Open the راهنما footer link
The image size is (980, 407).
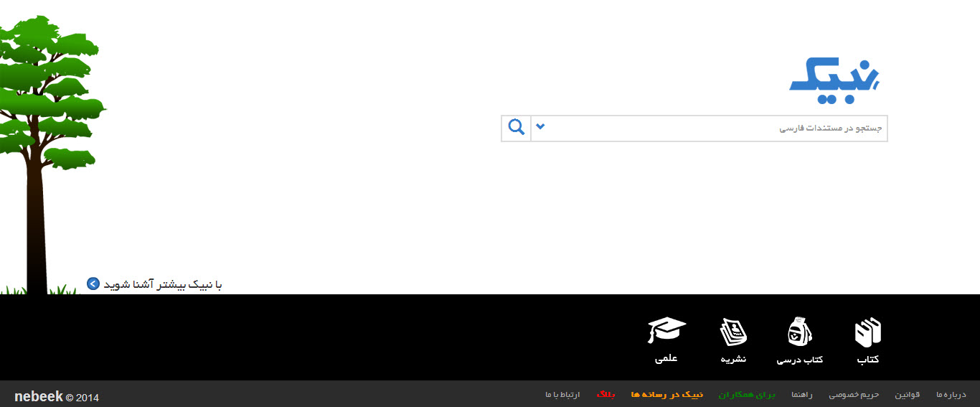(x=802, y=395)
